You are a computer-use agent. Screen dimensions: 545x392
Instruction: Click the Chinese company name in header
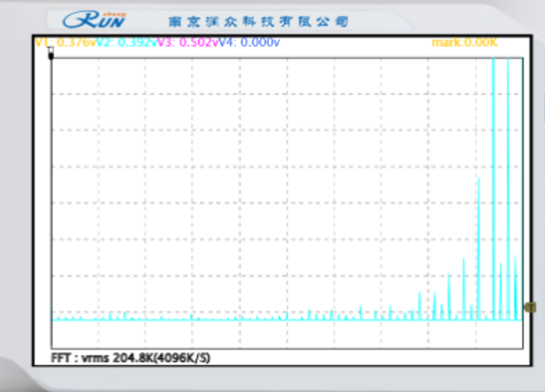[258, 22]
